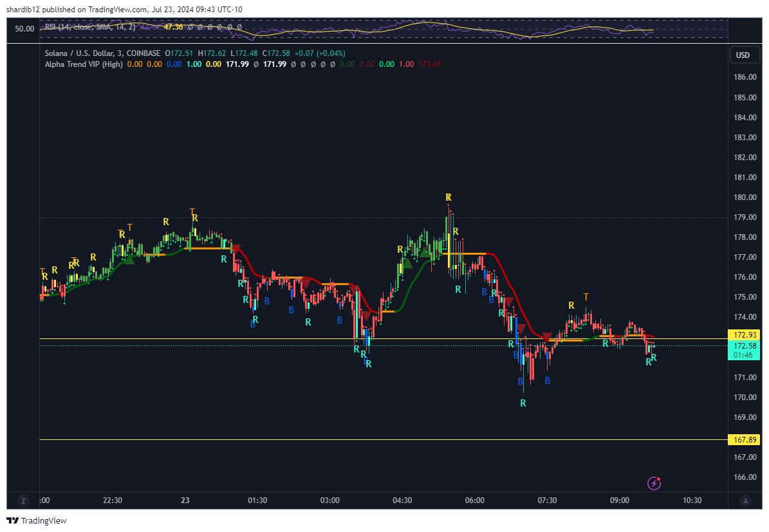
Task: Click the 171.00 price axis label
Action: pos(745,378)
